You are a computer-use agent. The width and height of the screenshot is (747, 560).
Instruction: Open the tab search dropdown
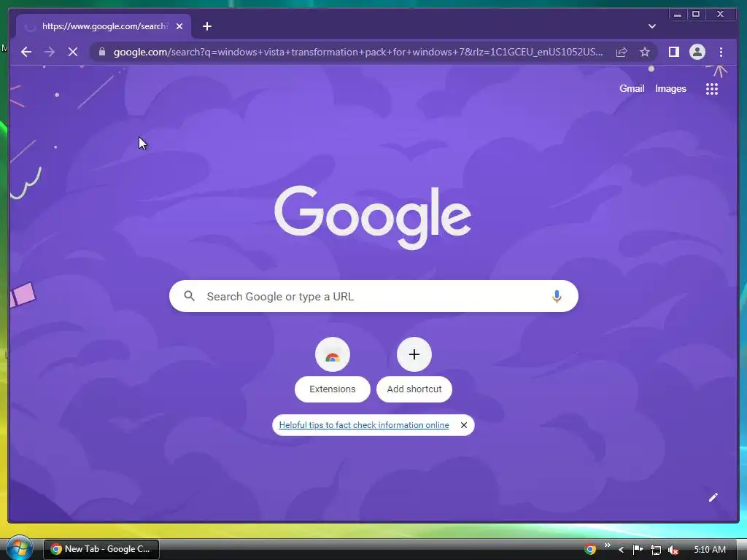coord(652,26)
